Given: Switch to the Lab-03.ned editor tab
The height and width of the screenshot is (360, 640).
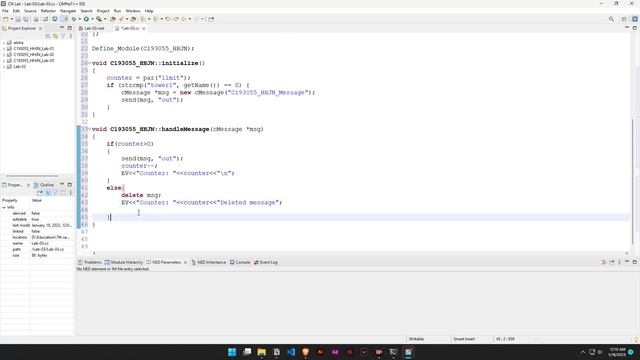Looking at the screenshot, I should pos(92,29).
